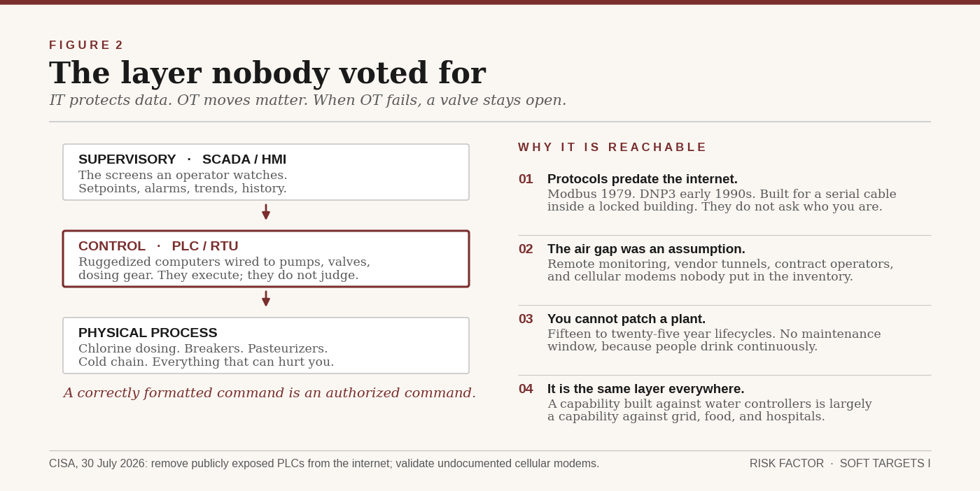Viewport: 980px width, 491px height.
Task: Click heading 'You cannot patch a plant.'
Action: (626, 319)
